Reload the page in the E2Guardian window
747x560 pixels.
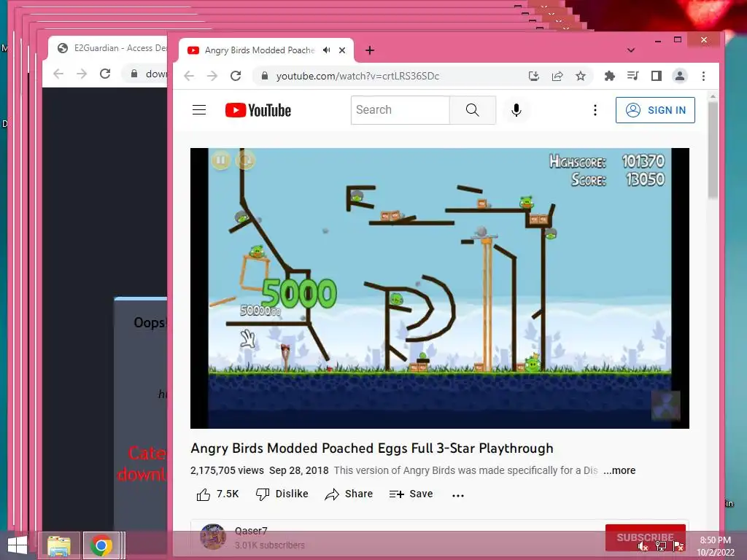[105, 74]
